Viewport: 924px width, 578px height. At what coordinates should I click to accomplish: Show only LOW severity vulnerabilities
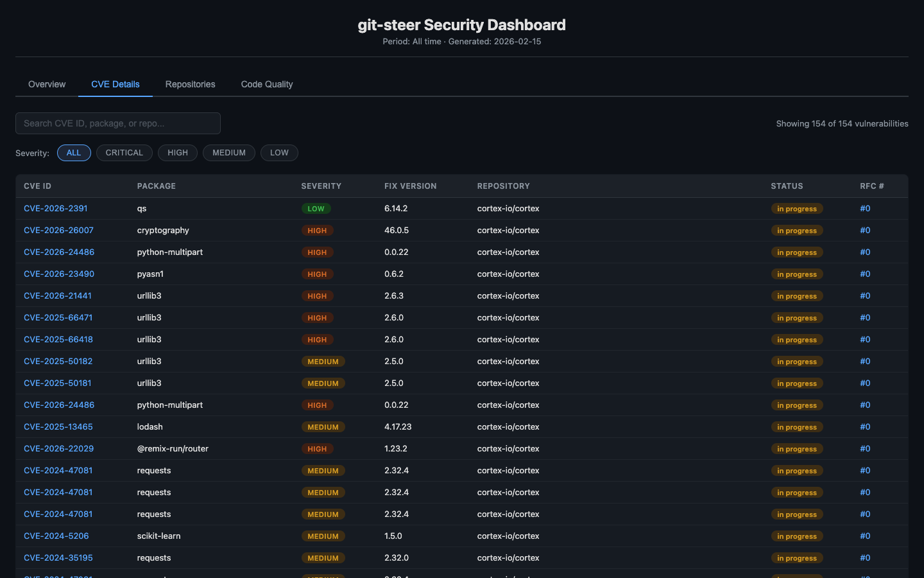click(x=279, y=153)
